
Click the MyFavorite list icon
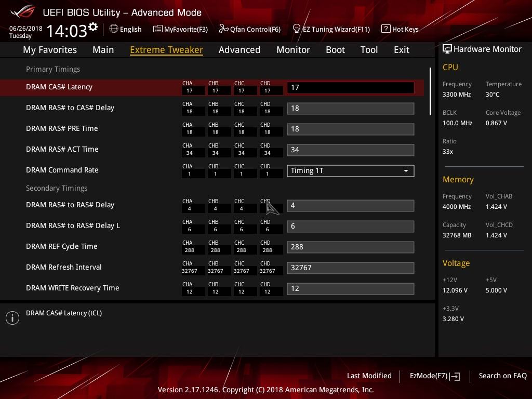click(157, 29)
